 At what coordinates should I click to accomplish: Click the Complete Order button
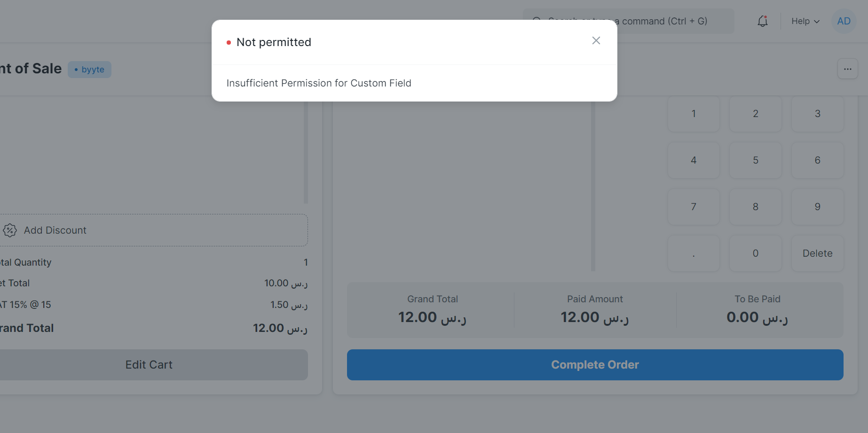[x=595, y=365]
